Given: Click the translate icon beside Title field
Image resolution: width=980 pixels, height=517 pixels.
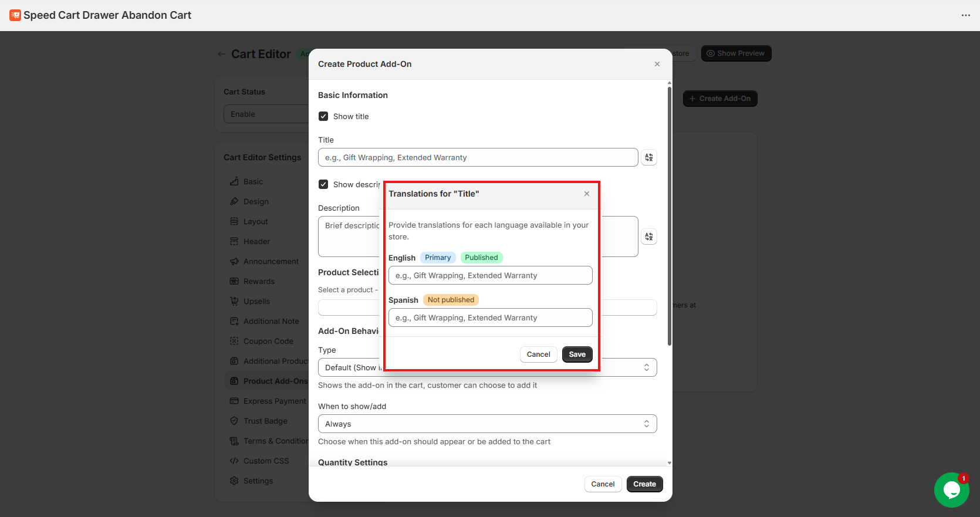Looking at the screenshot, I should 648,157.
